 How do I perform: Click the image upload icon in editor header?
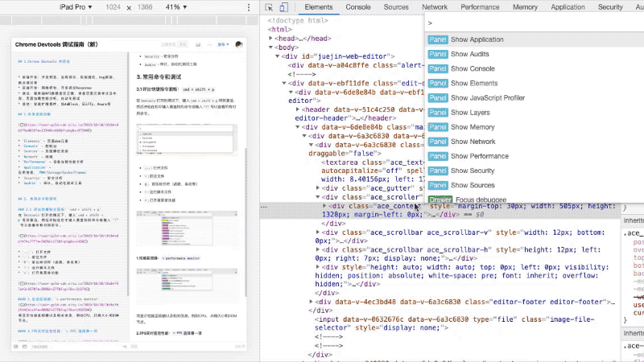(x=198, y=44)
